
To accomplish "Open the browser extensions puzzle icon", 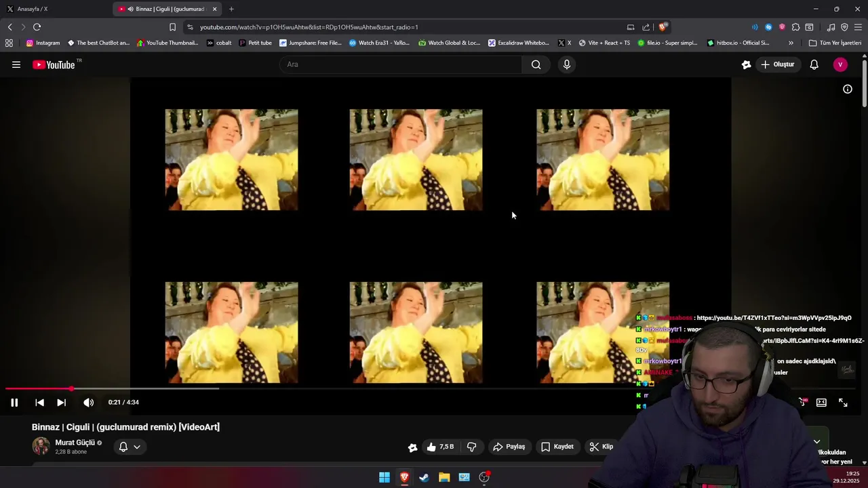I will (795, 27).
